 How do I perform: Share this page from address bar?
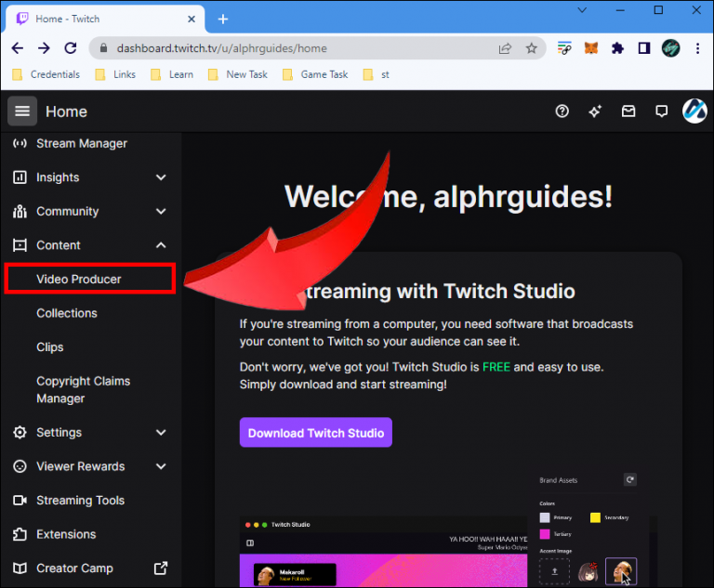tap(505, 48)
